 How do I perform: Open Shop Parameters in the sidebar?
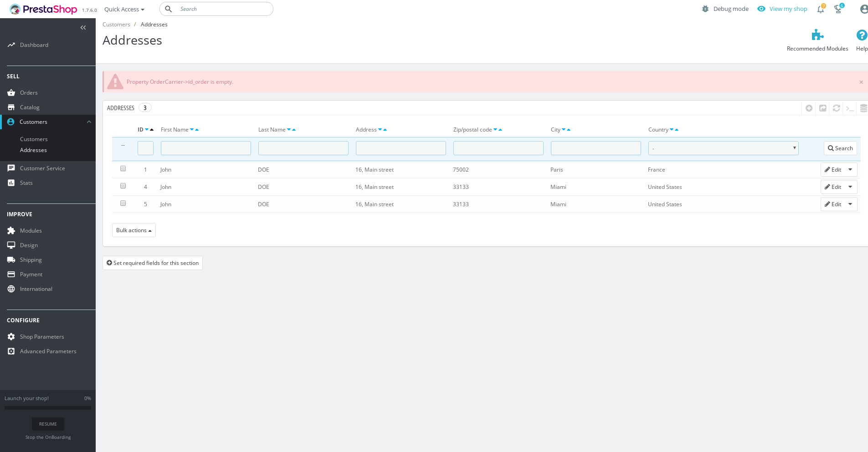[x=42, y=337]
